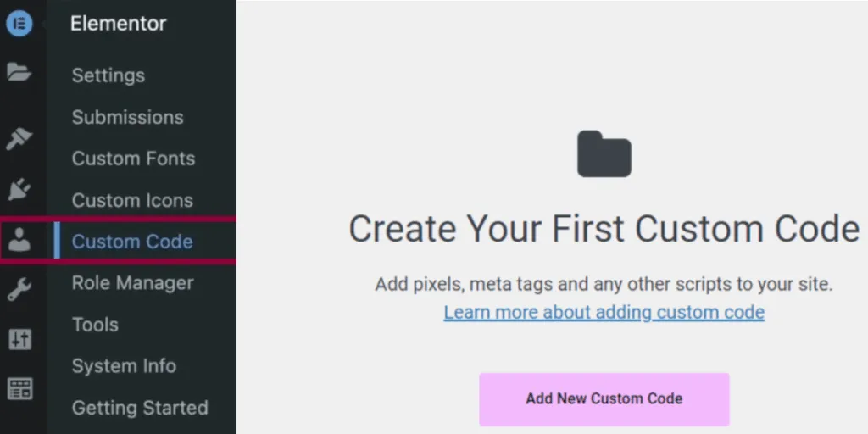Image resolution: width=868 pixels, height=434 pixels.
Task: Open the Tools wrench icon
Action: [19, 292]
